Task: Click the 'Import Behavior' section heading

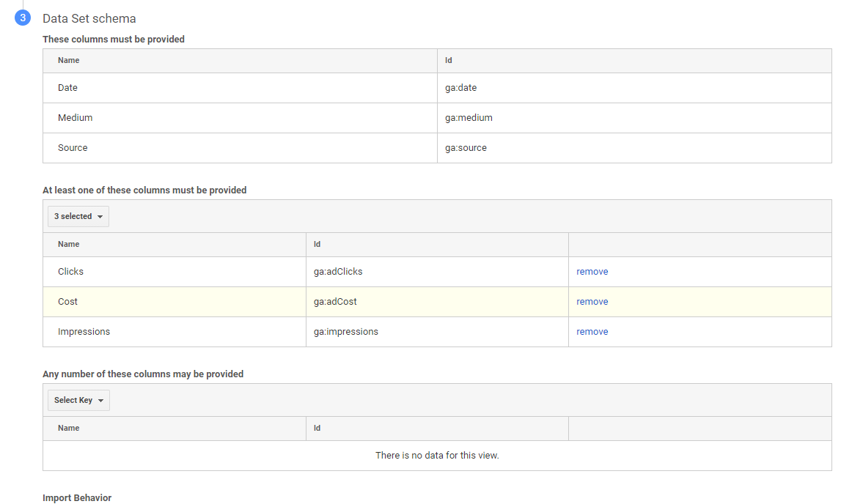Action: click(77, 498)
